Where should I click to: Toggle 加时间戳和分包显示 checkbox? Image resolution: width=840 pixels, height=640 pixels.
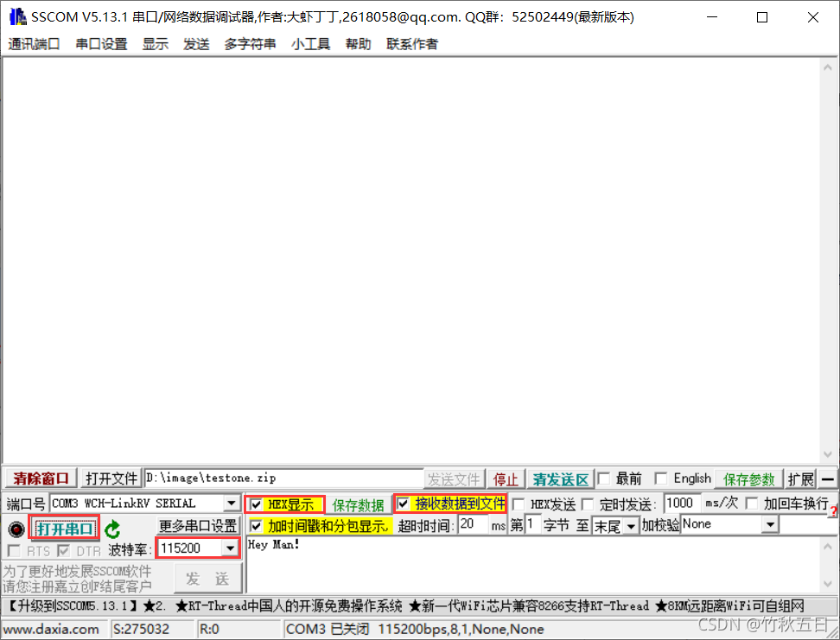coord(257,524)
